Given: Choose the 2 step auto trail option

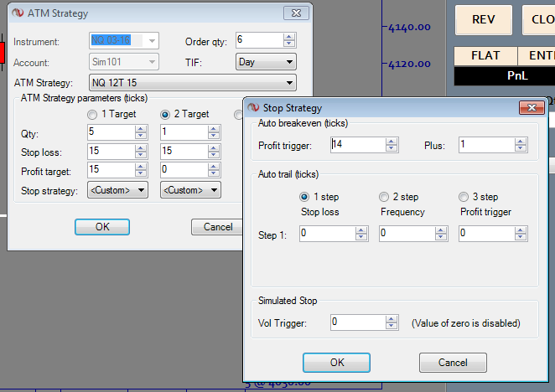Looking at the screenshot, I should (384, 197).
